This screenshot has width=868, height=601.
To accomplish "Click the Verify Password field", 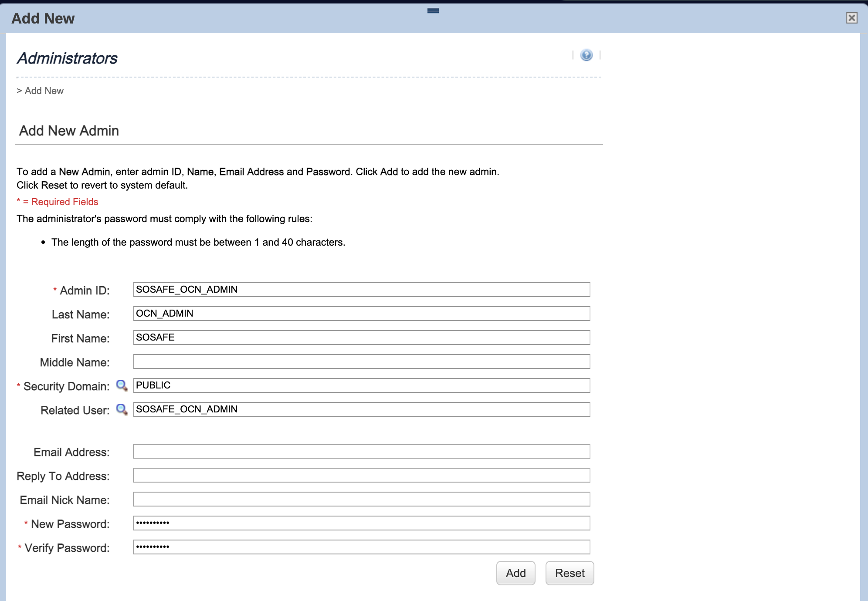I will pyautogui.click(x=361, y=547).
